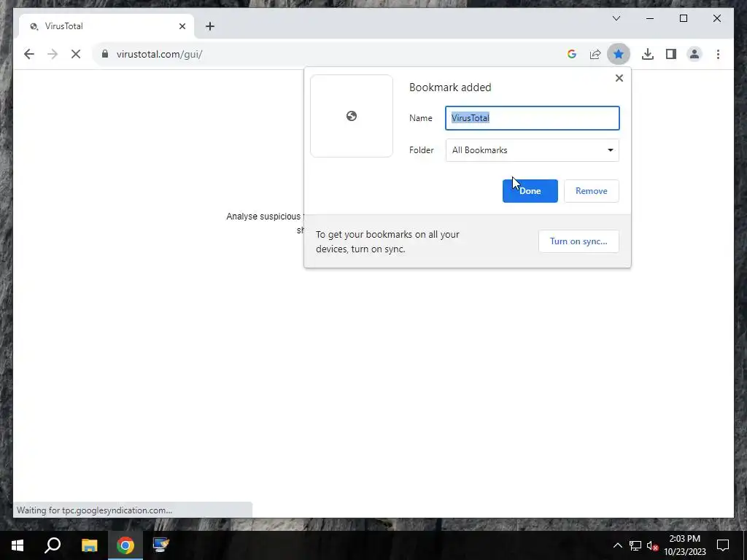Click the Google icon in address bar
747x560 pixels.
(572, 54)
